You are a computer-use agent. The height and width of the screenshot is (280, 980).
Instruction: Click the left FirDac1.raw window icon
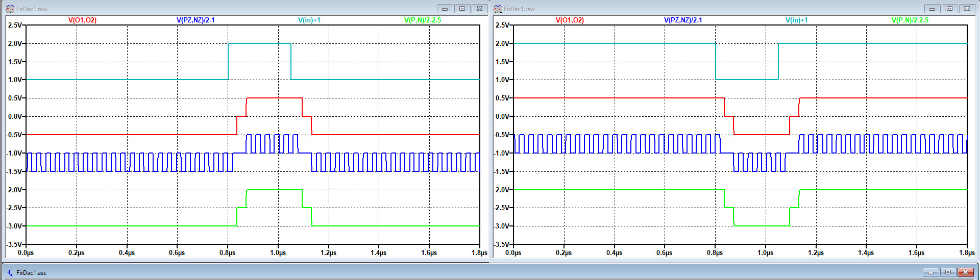tap(10, 9)
